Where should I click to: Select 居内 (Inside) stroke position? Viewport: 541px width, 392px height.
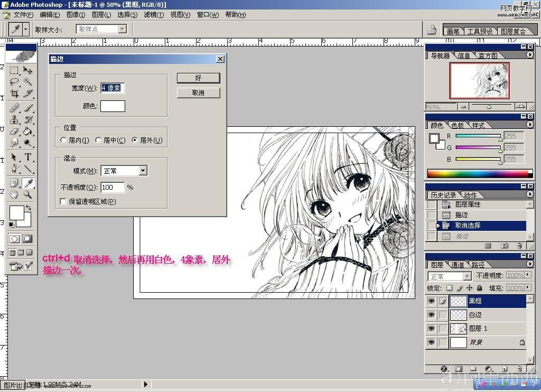(x=63, y=140)
